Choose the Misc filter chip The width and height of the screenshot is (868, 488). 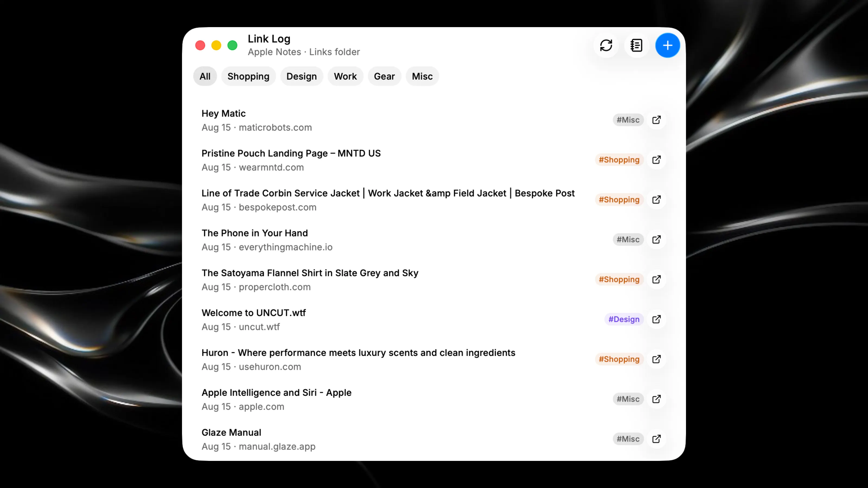pos(422,76)
